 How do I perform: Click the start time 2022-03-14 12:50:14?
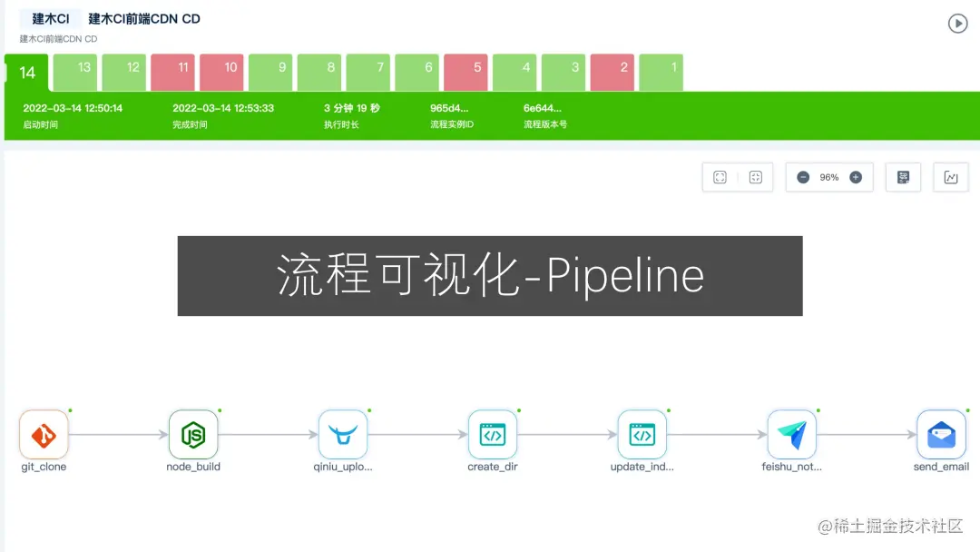click(73, 108)
